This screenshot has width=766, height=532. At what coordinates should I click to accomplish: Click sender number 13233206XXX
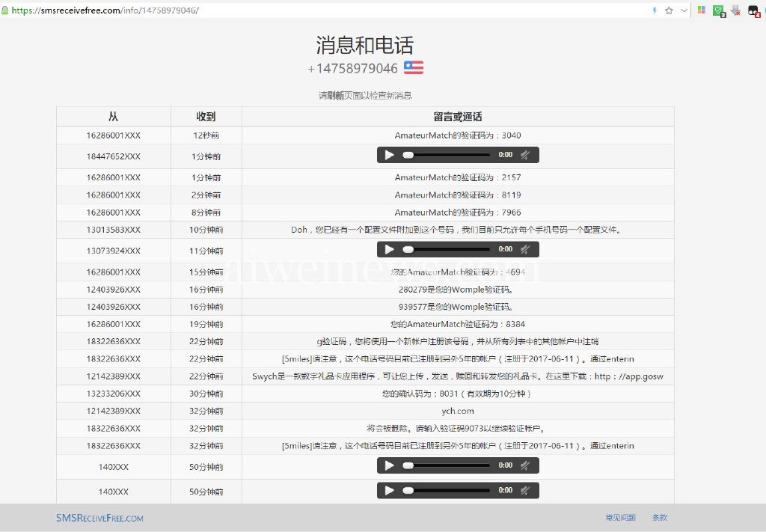114,394
